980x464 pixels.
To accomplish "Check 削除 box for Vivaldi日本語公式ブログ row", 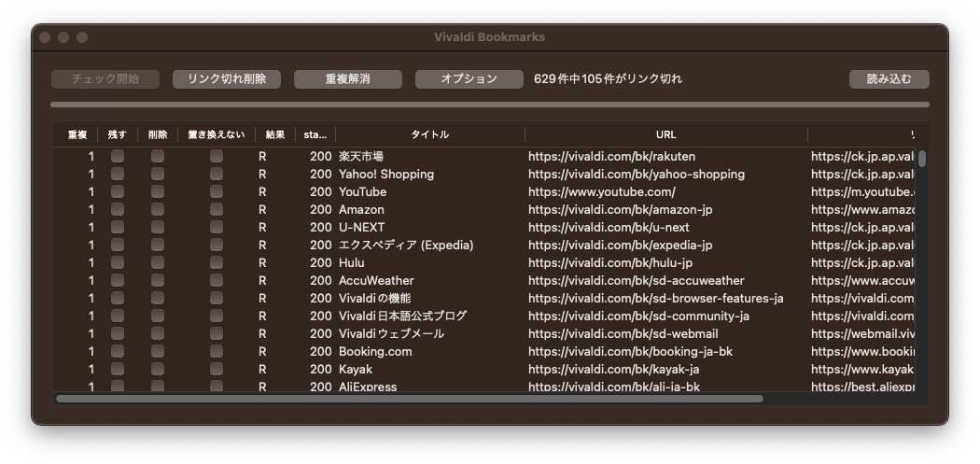I will [158, 316].
